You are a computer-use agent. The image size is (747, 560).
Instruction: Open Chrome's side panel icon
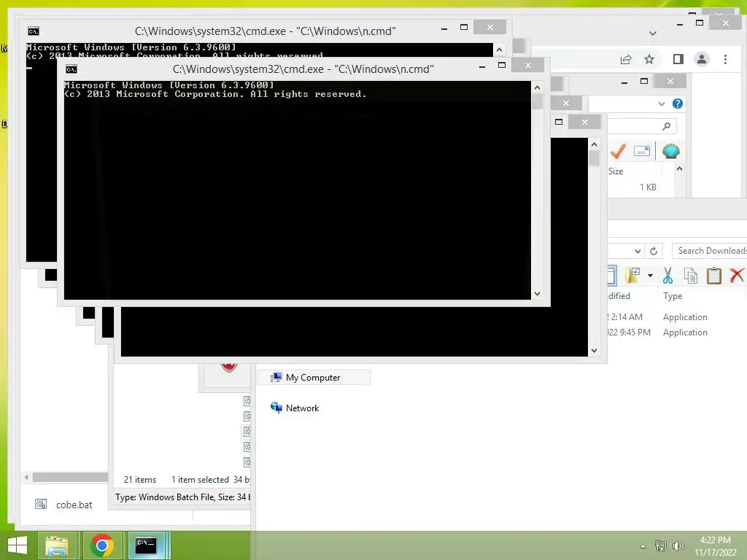(x=678, y=59)
